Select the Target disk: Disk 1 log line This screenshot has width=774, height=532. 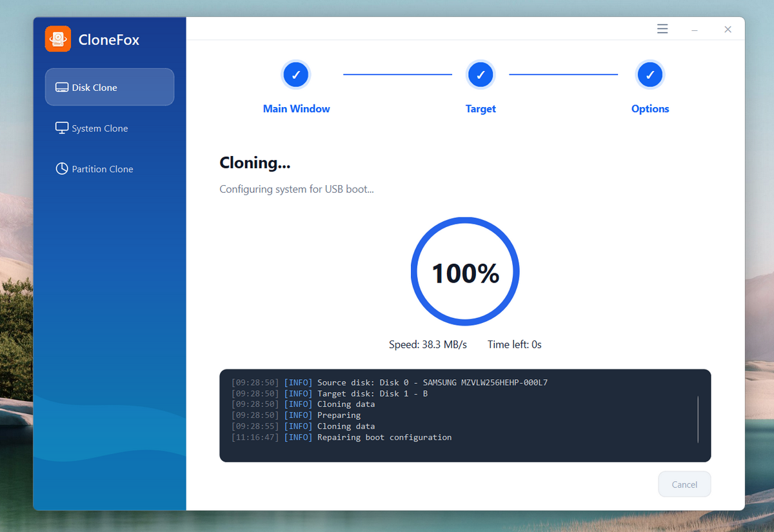point(329,393)
